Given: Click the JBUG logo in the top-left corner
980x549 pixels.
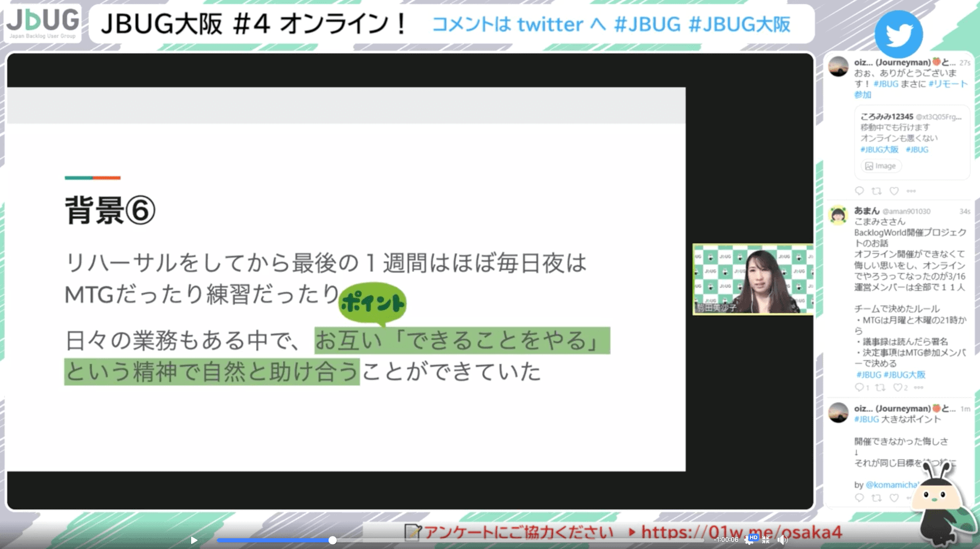Looking at the screenshot, I should click(43, 23).
